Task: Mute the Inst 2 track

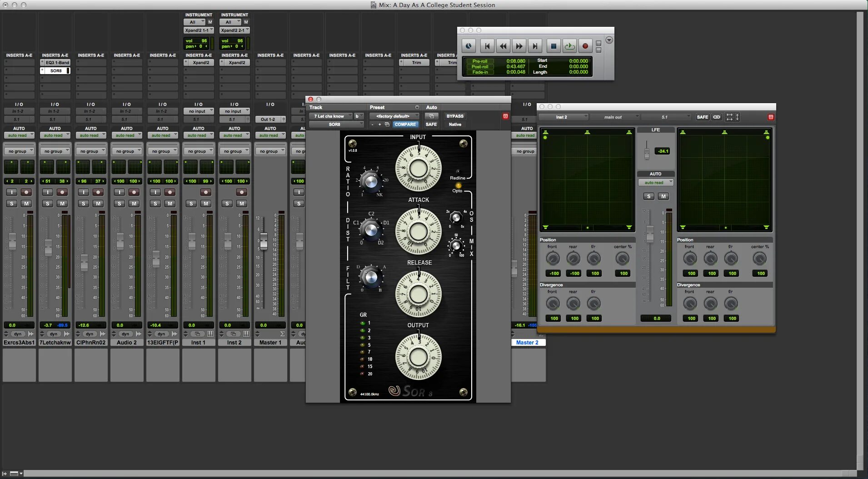Action: click(x=242, y=204)
